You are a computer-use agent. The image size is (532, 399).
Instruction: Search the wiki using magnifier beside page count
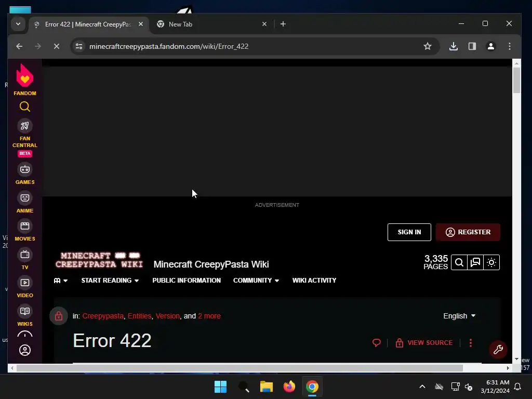tap(459, 262)
